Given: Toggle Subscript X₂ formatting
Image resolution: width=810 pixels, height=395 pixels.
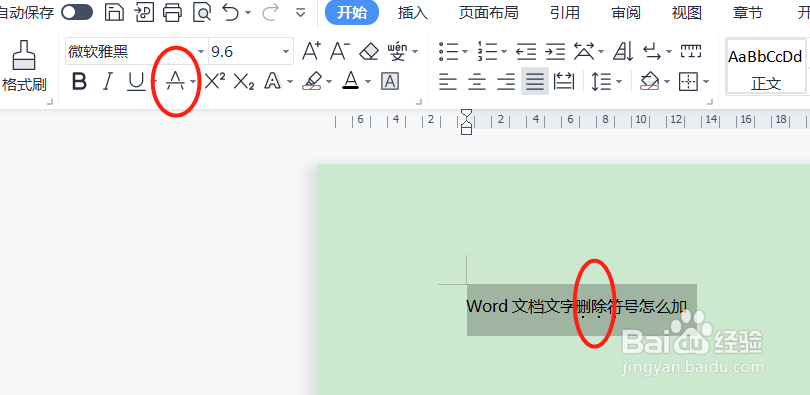Looking at the screenshot, I should click(244, 82).
